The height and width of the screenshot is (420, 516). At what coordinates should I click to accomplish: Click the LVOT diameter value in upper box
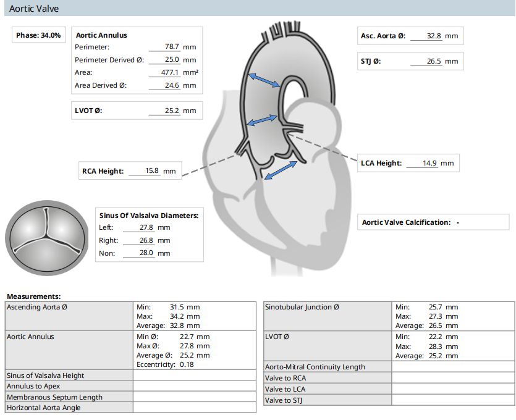click(x=163, y=111)
